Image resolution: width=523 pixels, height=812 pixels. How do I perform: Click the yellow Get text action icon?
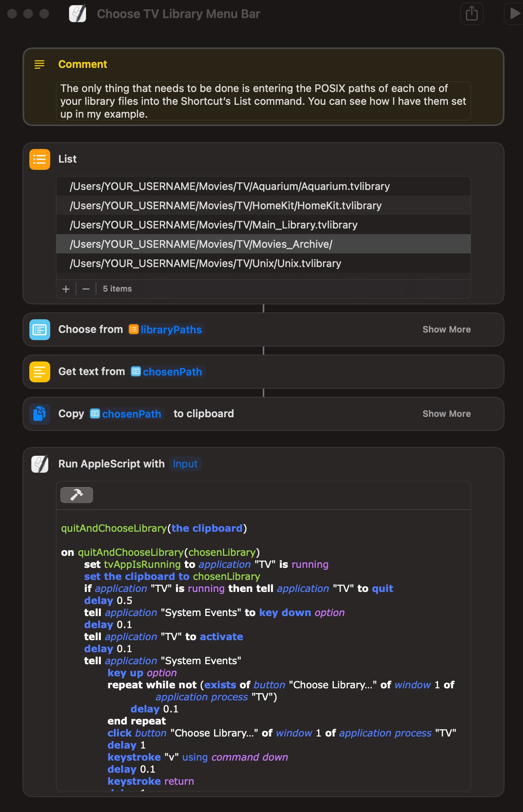pos(40,372)
